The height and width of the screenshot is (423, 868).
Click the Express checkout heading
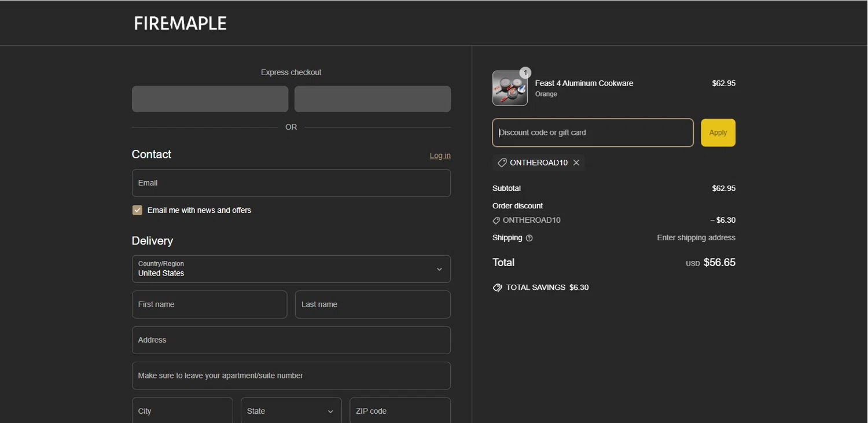tap(291, 72)
